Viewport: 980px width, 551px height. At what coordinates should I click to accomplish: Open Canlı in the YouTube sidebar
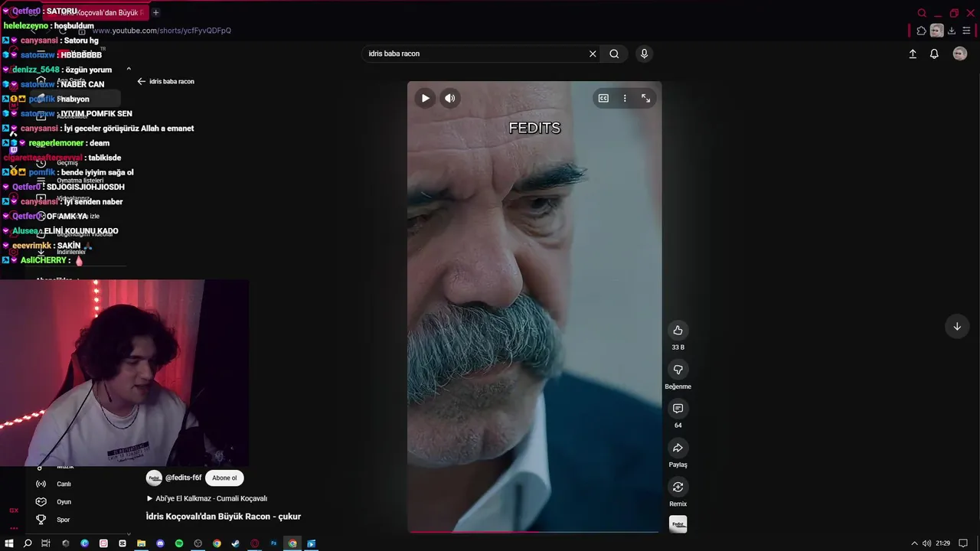tap(64, 484)
